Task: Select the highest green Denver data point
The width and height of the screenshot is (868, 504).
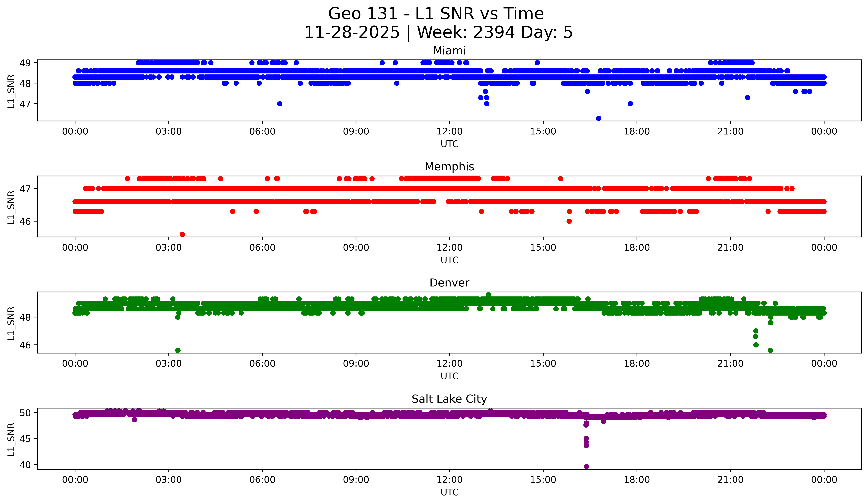Action: click(488, 295)
